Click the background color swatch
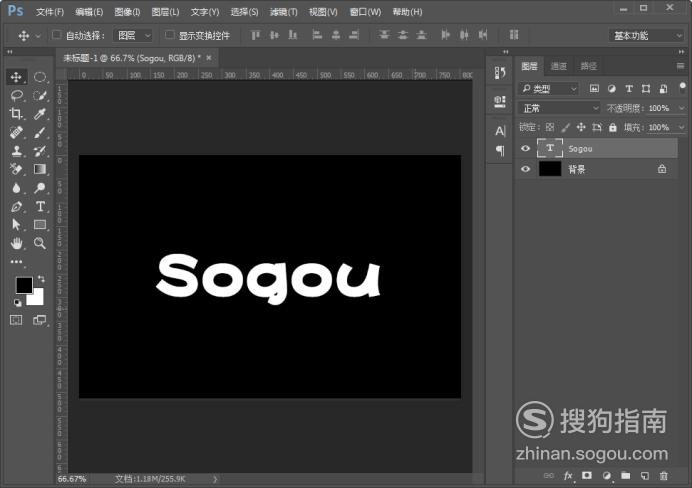The width and height of the screenshot is (692, 488). click(x=37, y=299)
